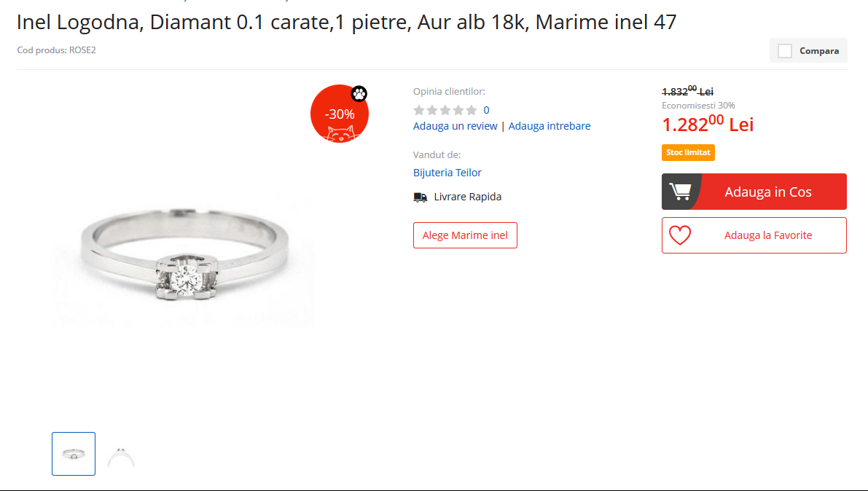Click the delivery truck icon near Livrare Rapida

pyautogui.click(x=420, y=197)
